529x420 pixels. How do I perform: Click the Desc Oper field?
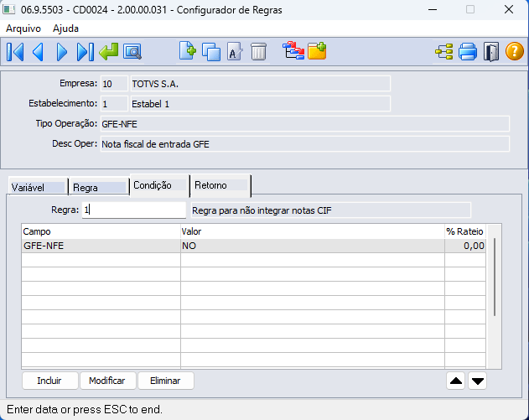tap(305, 144)
